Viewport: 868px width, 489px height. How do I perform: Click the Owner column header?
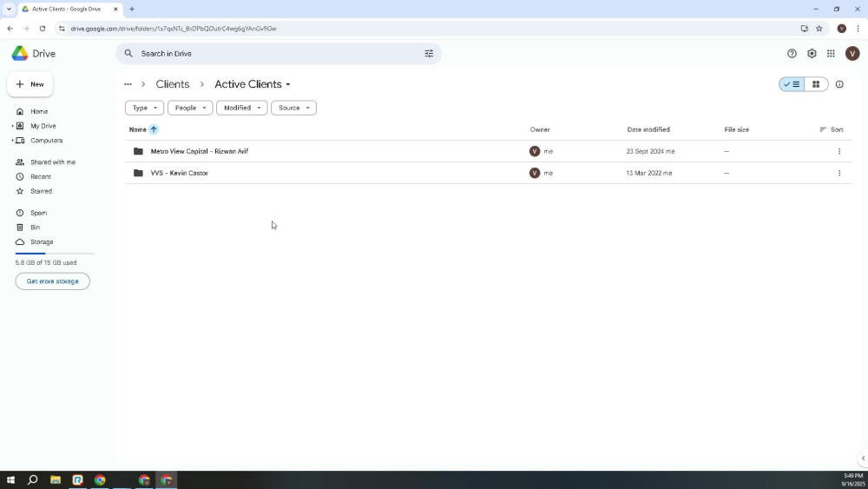click(540, 129)
